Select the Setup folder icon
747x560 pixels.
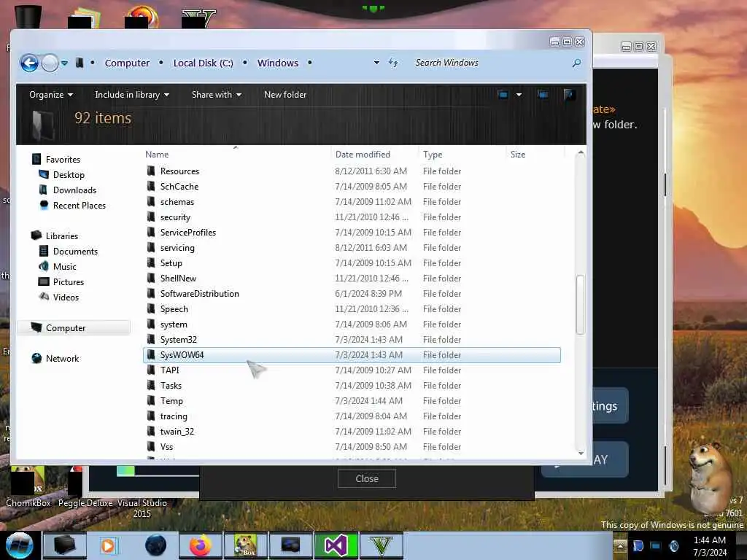[151, 262]
